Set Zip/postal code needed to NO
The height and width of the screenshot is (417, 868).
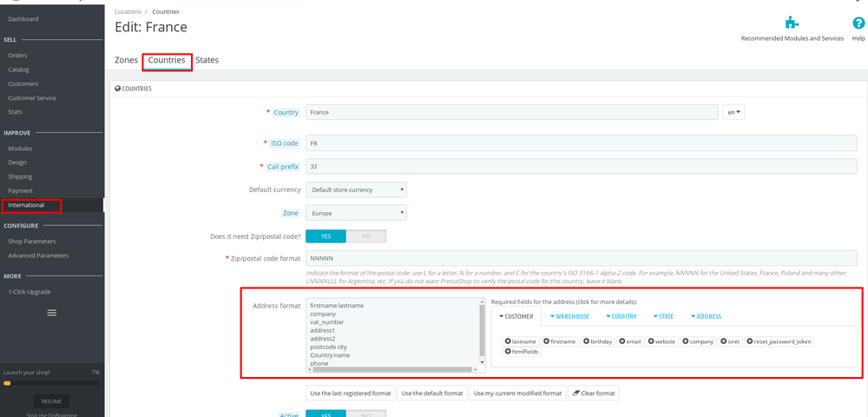click(366, 236)
